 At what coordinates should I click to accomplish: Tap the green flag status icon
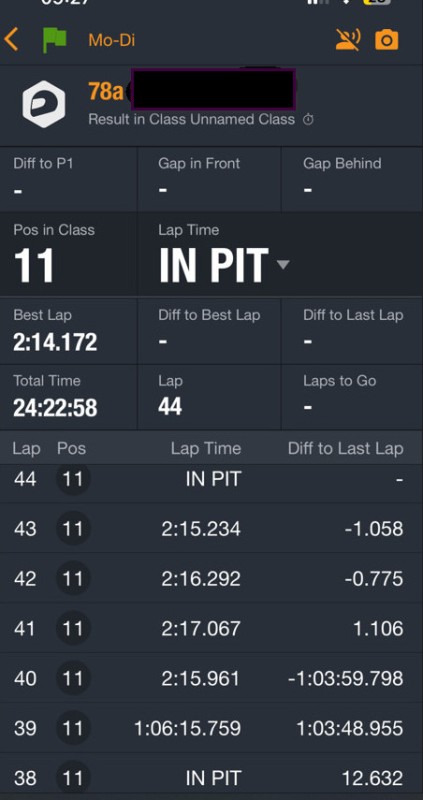55,40
